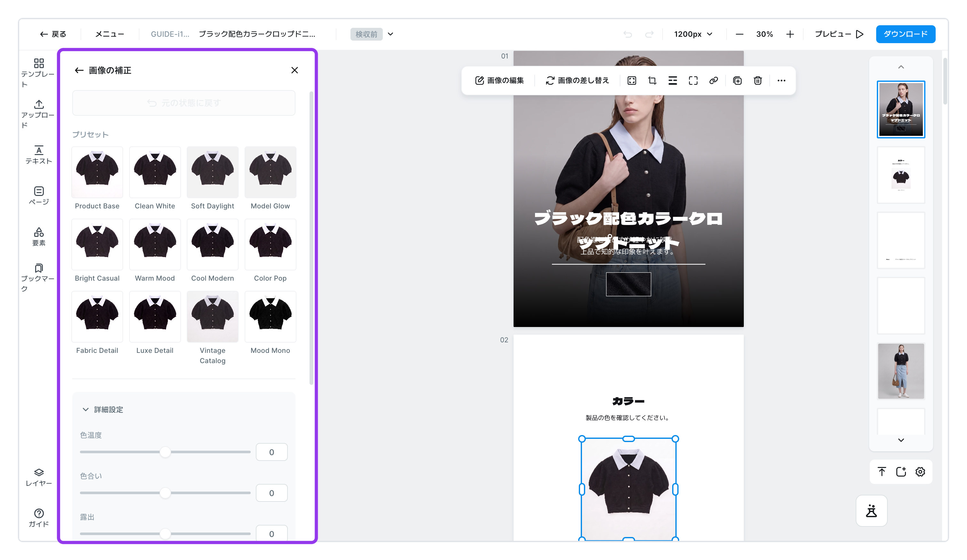The image size is (967, 560).
Task: Click 画像の差し替え in the toolbar
Action: tap(577, 81)
